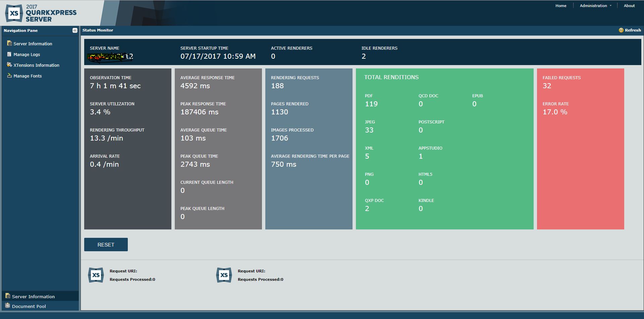Click the Peak Queue Length label
Screen dimensions: 644x319
coord(202,209)
